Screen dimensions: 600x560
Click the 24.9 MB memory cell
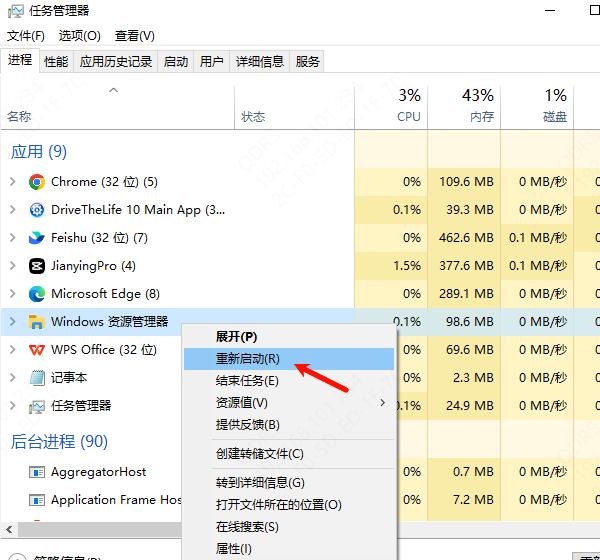point(464,406)
